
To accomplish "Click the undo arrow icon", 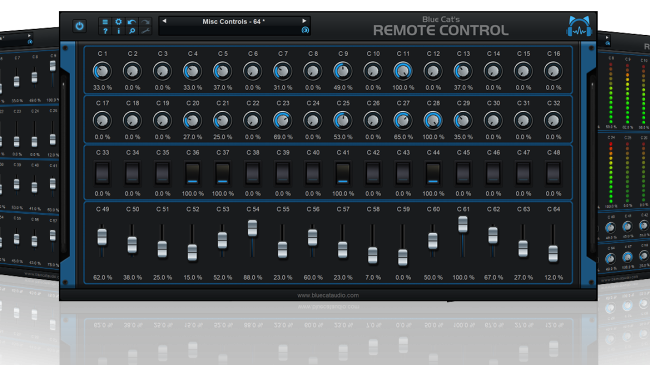I will pyautogui.click(x=132, y=22).
